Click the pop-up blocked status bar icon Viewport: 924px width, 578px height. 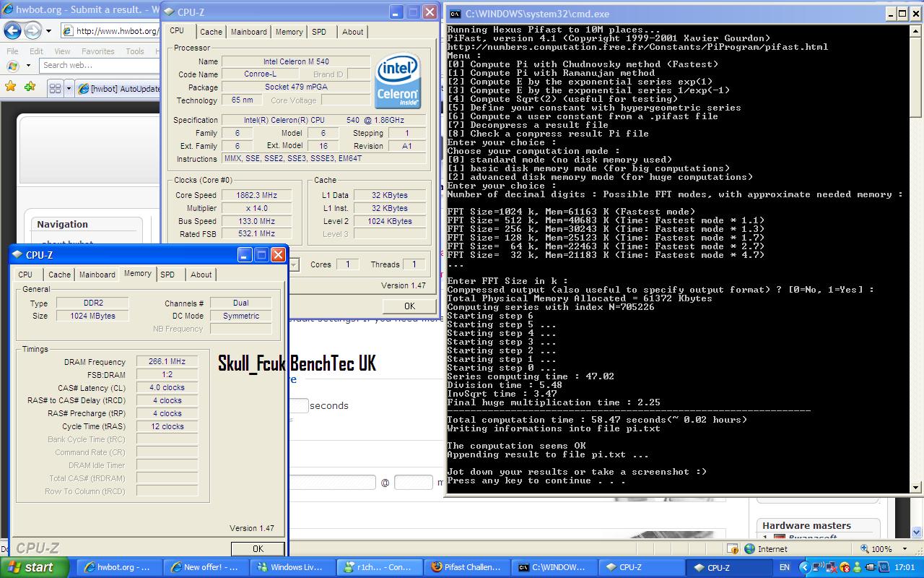(x=733, y=549)
